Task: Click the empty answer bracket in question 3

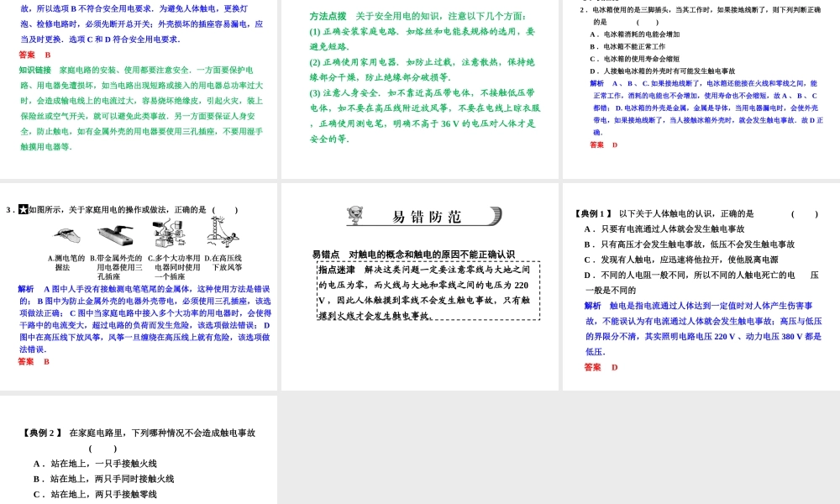Action: pyautogui.click(x=225, y=210)
